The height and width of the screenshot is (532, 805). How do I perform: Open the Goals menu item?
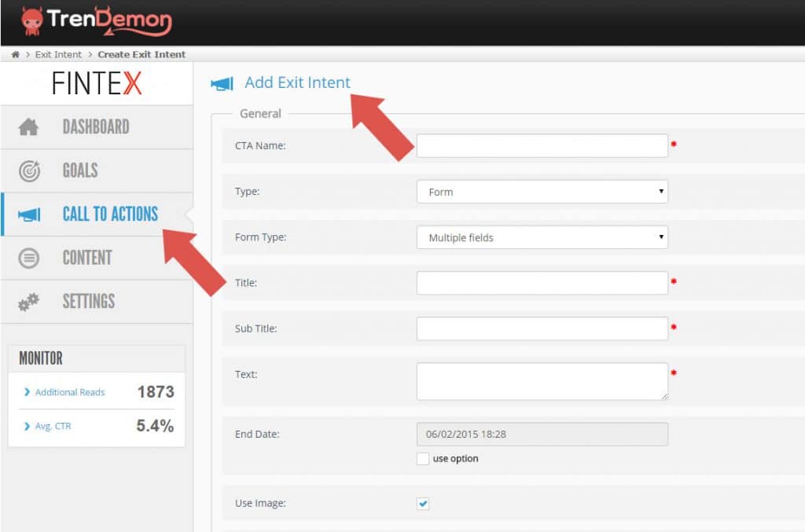pyautogui.click(x=97, y=171)
